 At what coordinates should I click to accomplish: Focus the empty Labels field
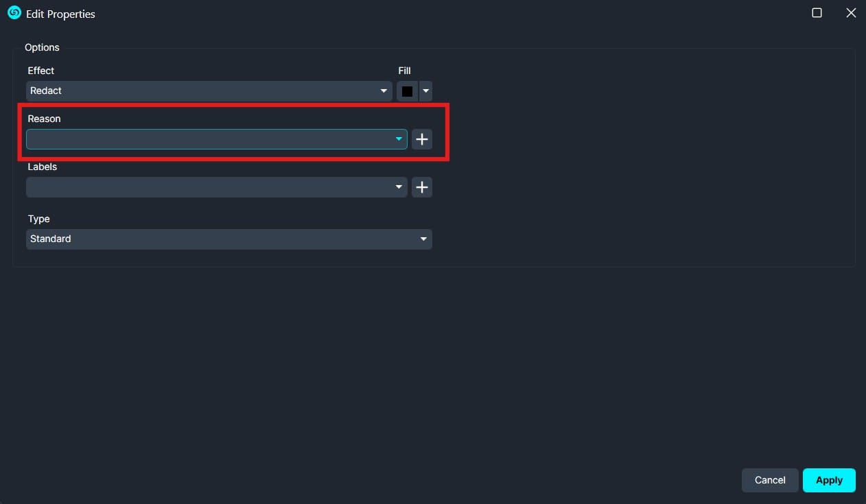pyautogui.click(x=206, y=187)
